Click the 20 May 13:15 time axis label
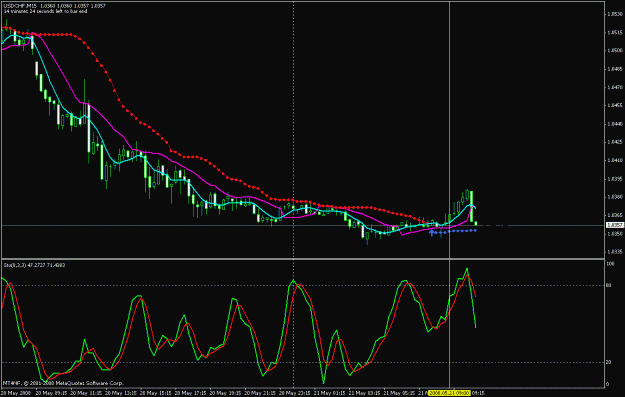625x397 pixels. tap(120, 393)
